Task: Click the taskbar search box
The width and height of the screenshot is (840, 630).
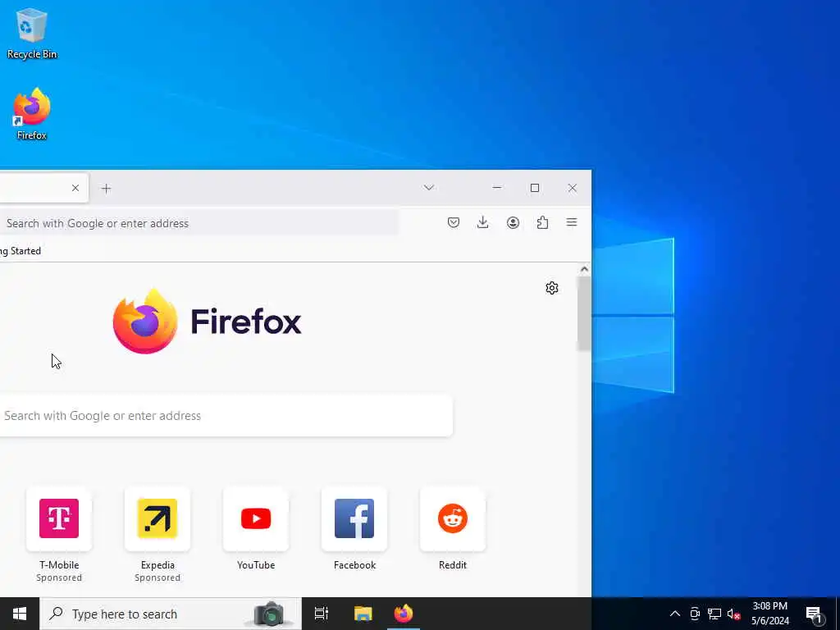Action: pos(171,614)
